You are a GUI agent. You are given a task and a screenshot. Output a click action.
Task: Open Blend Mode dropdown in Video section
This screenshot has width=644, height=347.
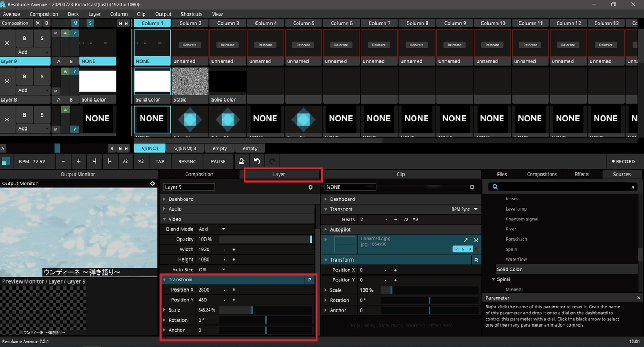click(x=212, y=229)
